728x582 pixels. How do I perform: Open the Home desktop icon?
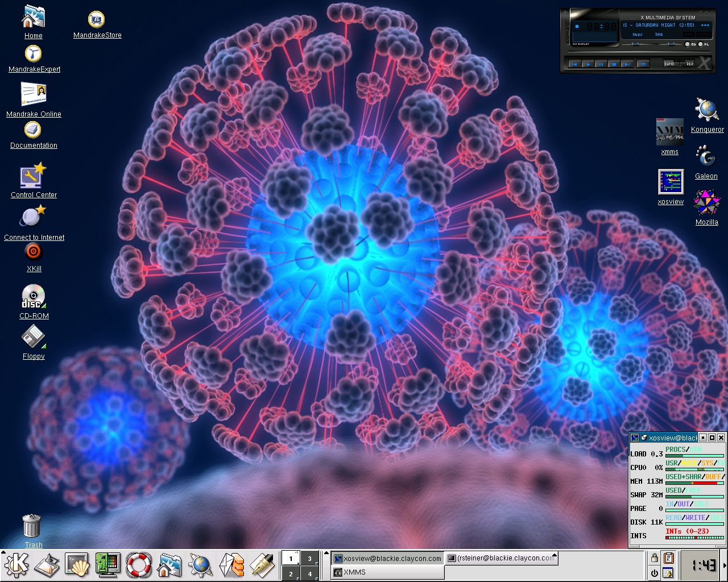33,22
